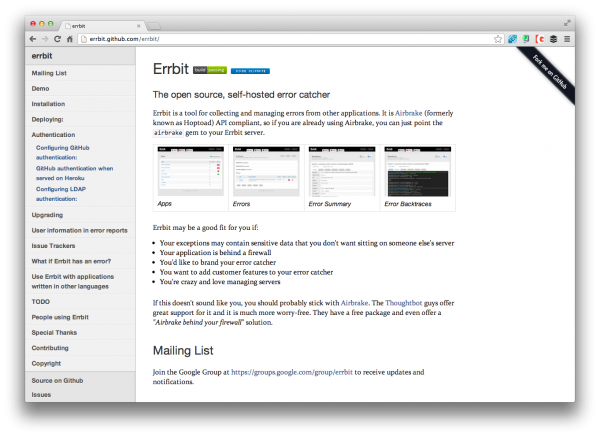Screen dimensions: 600x437
Task: Select Authentication in the sidebar
Action: pos(53,135)
